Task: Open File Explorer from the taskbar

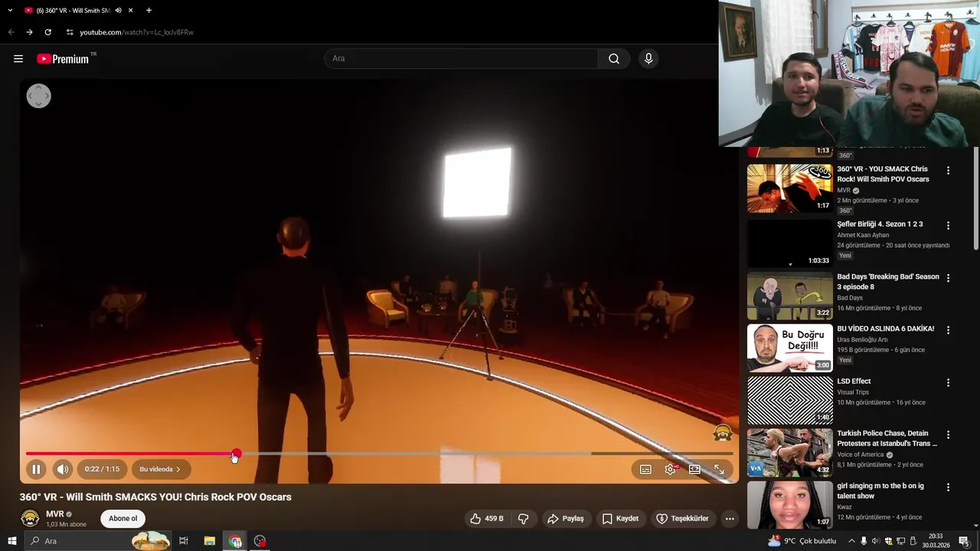Action: coord(209,541)
